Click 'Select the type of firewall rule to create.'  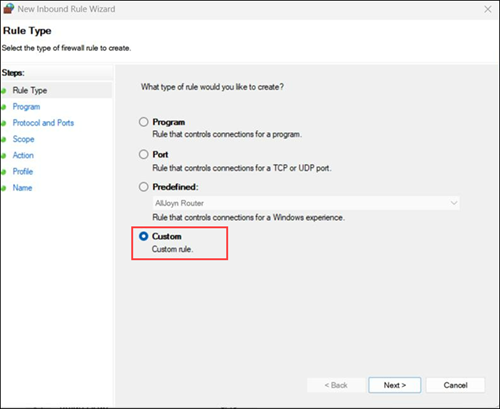(66, 48)
